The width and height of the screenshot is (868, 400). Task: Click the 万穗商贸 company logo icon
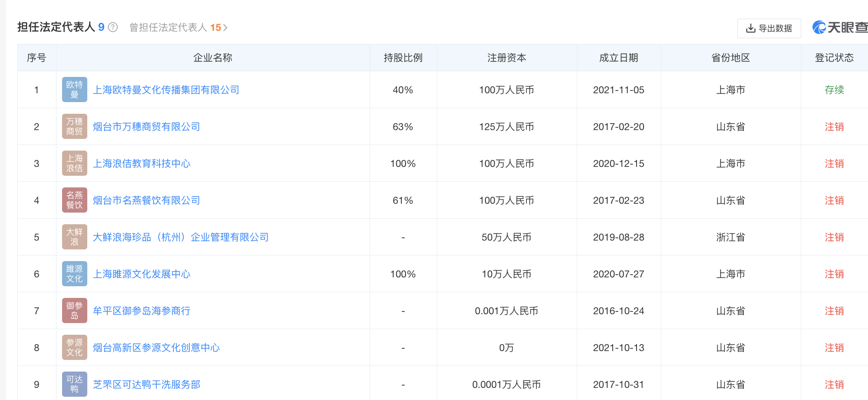74,127
